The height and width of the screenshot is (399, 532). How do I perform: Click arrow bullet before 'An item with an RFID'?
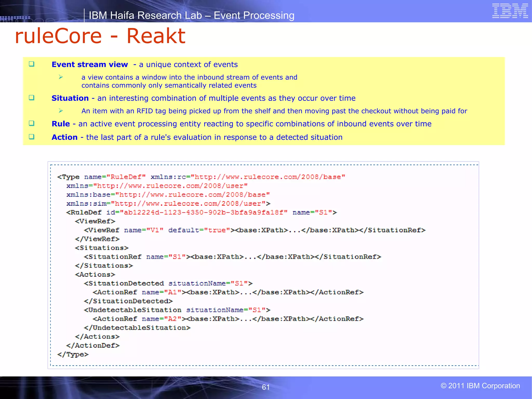point(61,111)
